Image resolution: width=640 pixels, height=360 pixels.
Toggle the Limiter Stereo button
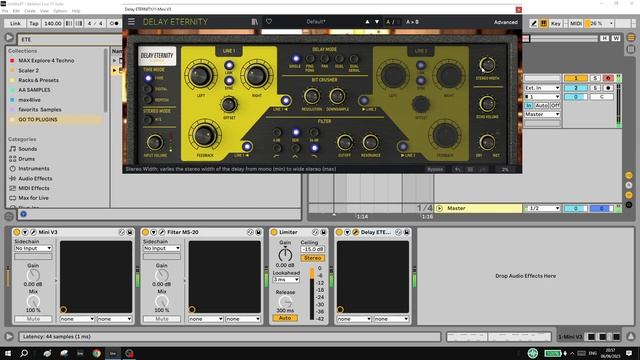tap(313, 258)
